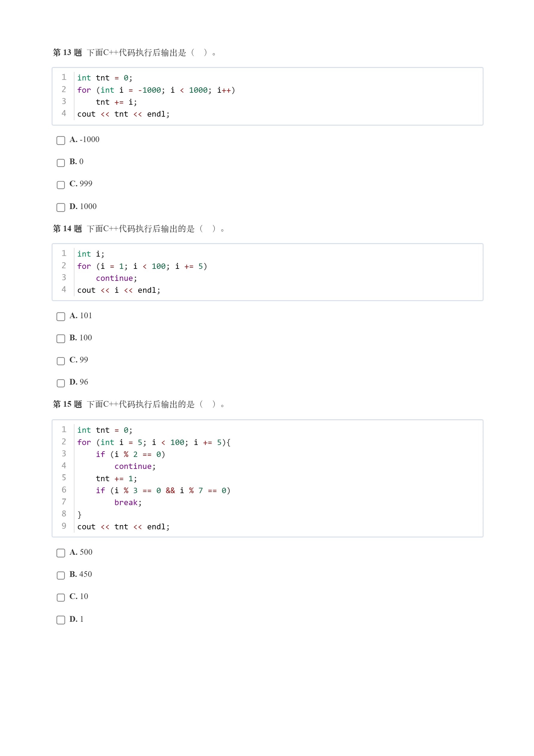This screenshot has width=534, height=756.
Task: Click the code line 'tnt += i;'
Action: tap(117, 102)
